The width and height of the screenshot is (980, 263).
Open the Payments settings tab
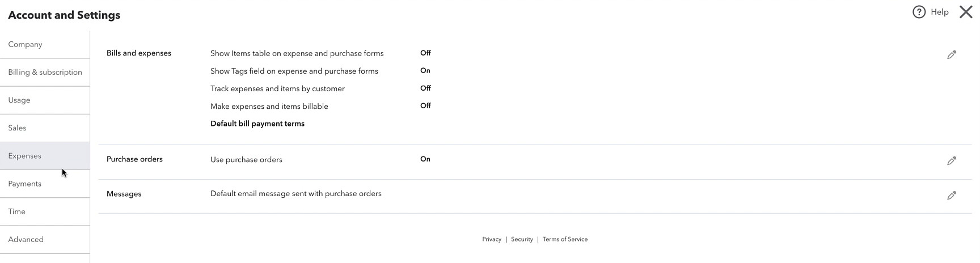45,184
